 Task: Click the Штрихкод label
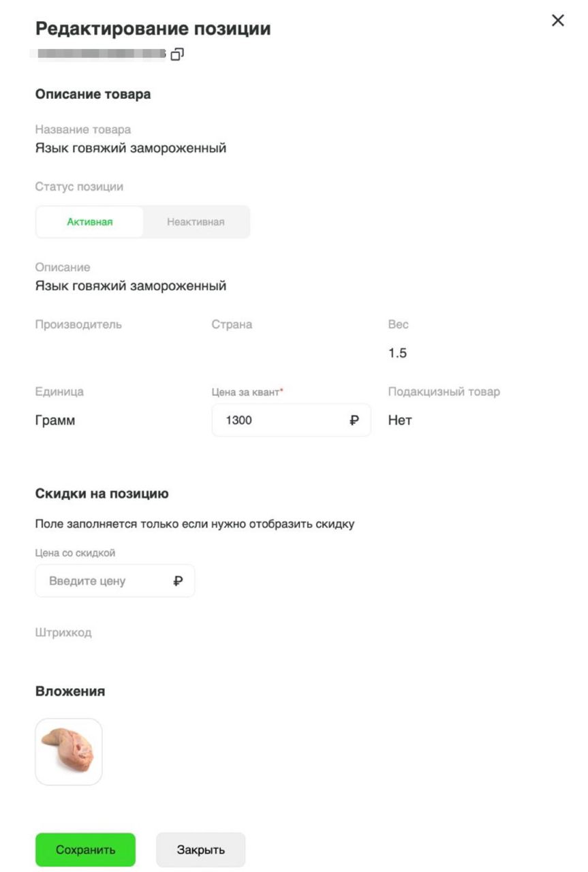[x=63, y=633]
